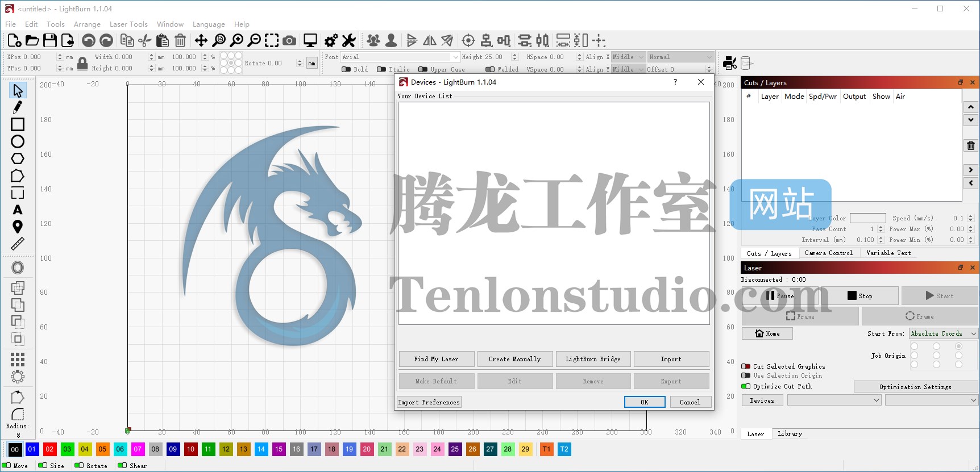This screenshot has width=980, height=472.
Task: Open the Grid Array tool
Action: (x=18, y=359)
